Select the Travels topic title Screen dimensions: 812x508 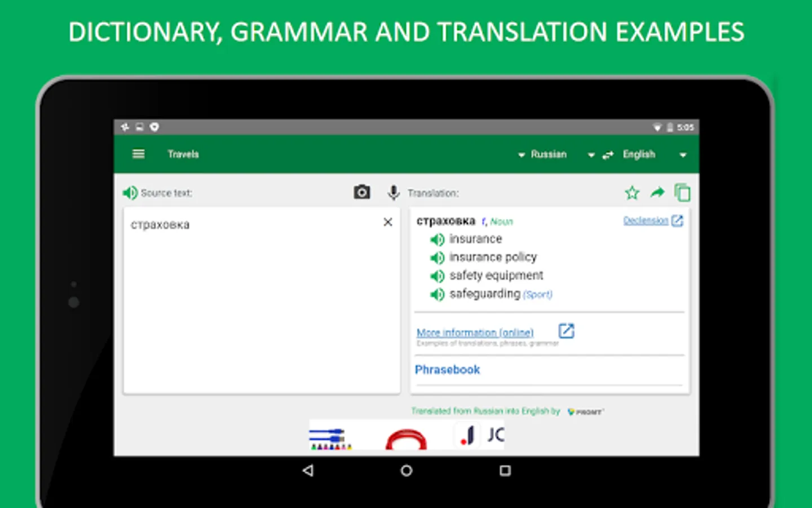click(183, 154)
